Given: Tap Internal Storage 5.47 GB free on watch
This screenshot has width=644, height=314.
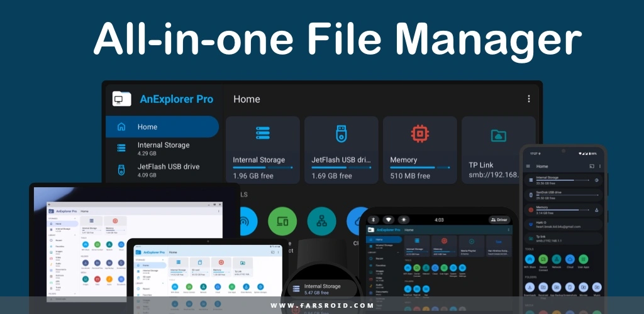Looking at the screenshot, I should pos(321,289).
